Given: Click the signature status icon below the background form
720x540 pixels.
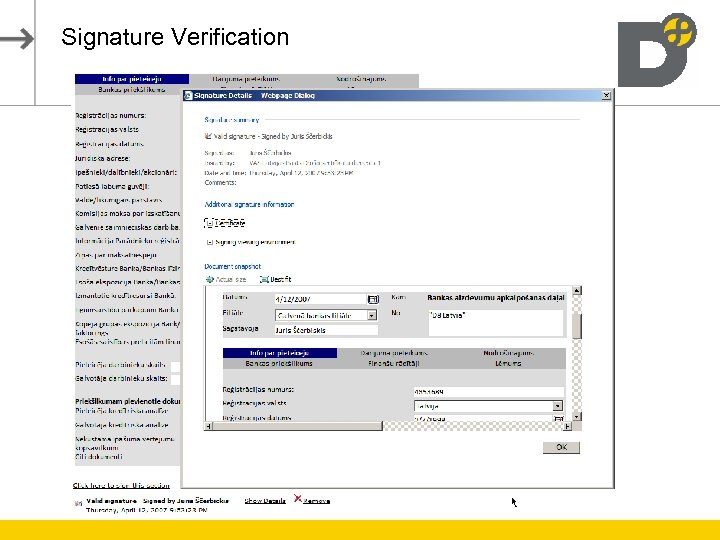Looking at the screenshot, I should click(78, 504).
